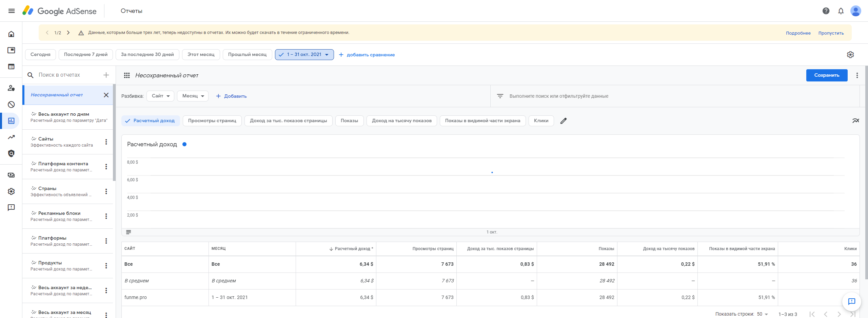Viewport: 868px width, 318px height.
Task: Click the help question mark icon
Action: tap(826, 11)
